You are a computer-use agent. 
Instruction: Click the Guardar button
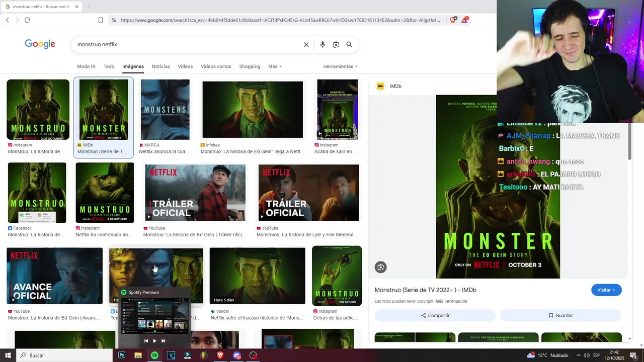pyautogui.click(x=560, y=315)
